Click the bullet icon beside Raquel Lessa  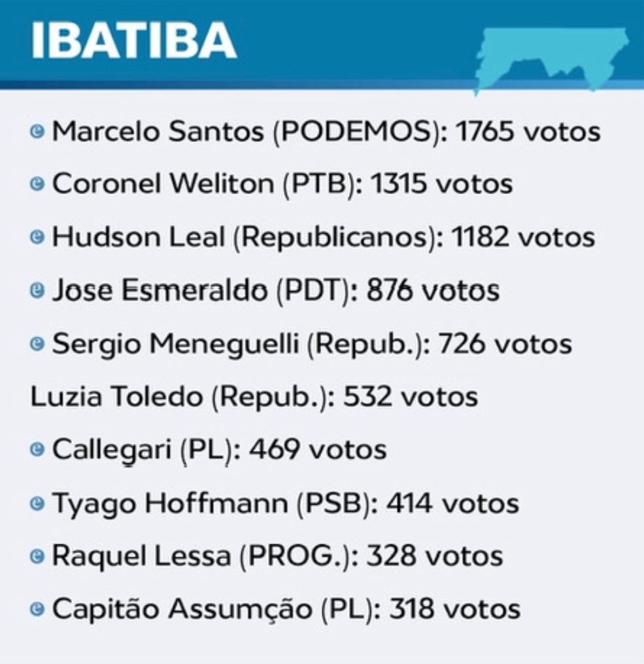(x=37, y=556)
